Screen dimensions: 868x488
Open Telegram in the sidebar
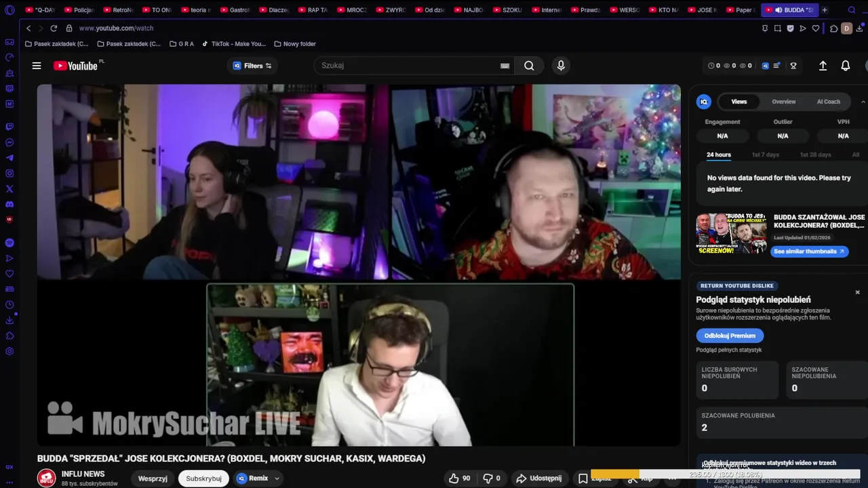tap(9, 158)
